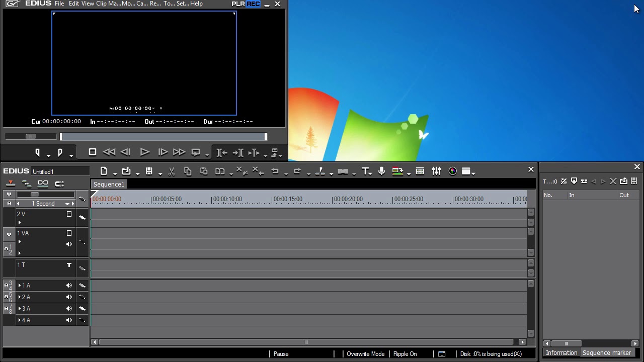Viewport: 644px width, 362px height.
Task: Toggle loop playback in the player
Action: point(196,152)
